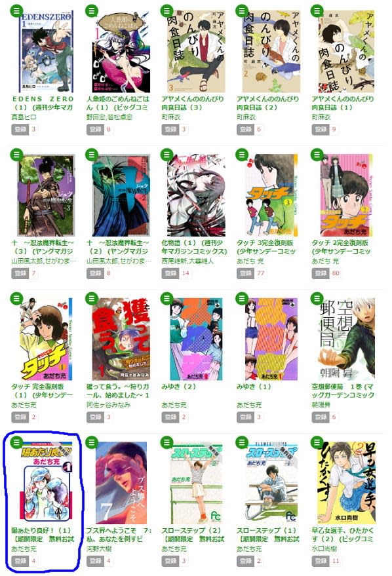Select the ブス界へようこそ 7 cover thumbnail
Screen dimensions: 392x576
(x=121, y=483)
